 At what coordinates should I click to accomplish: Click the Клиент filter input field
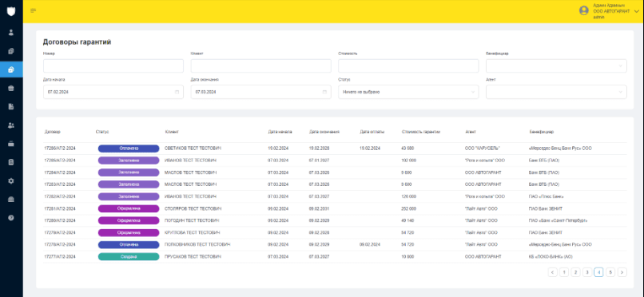260,66
